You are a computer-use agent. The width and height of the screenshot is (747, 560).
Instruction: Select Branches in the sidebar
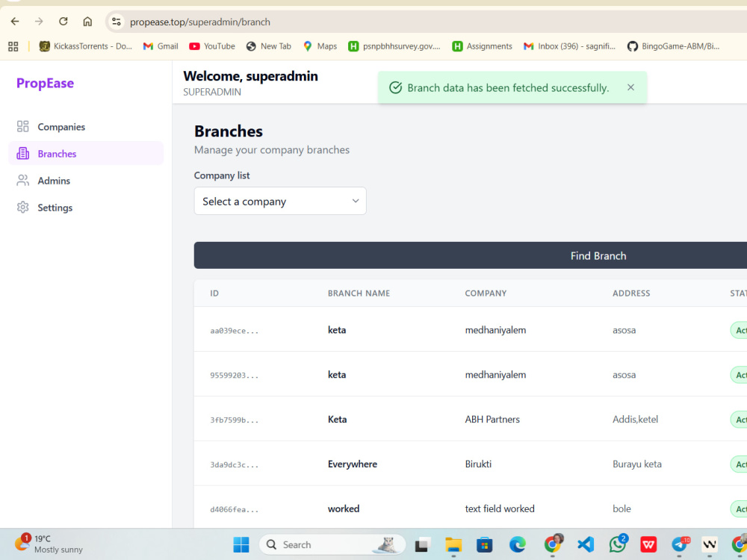click(x=86, y=153)
